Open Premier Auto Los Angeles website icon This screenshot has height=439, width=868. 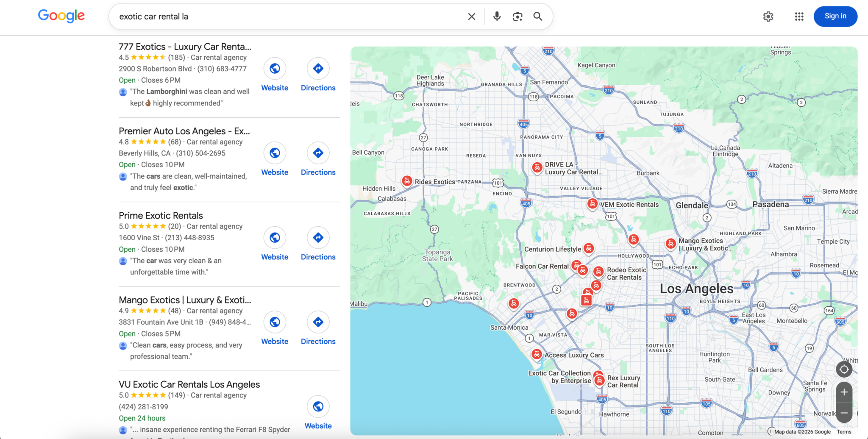[275, 153]
